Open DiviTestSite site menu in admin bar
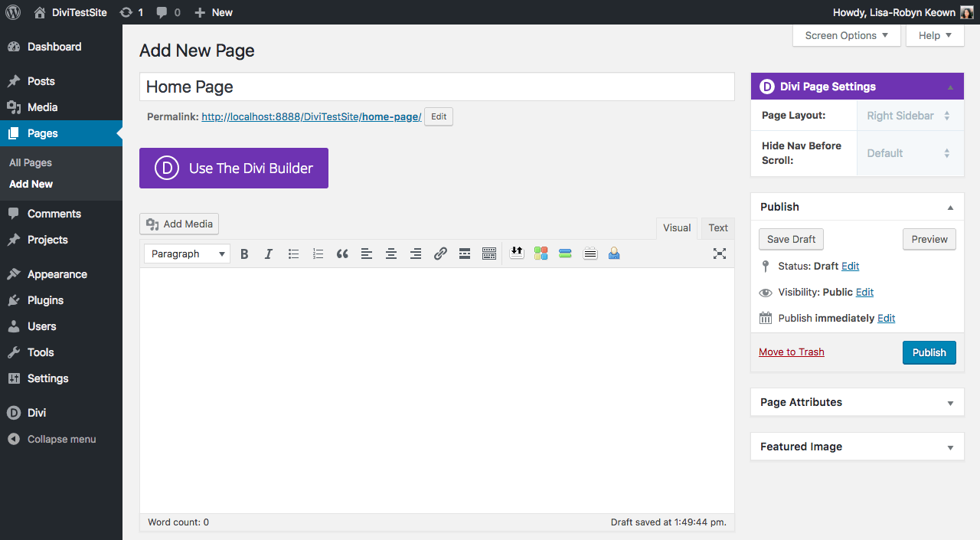This screenshot has width=980, height=540. click(70, 12)
